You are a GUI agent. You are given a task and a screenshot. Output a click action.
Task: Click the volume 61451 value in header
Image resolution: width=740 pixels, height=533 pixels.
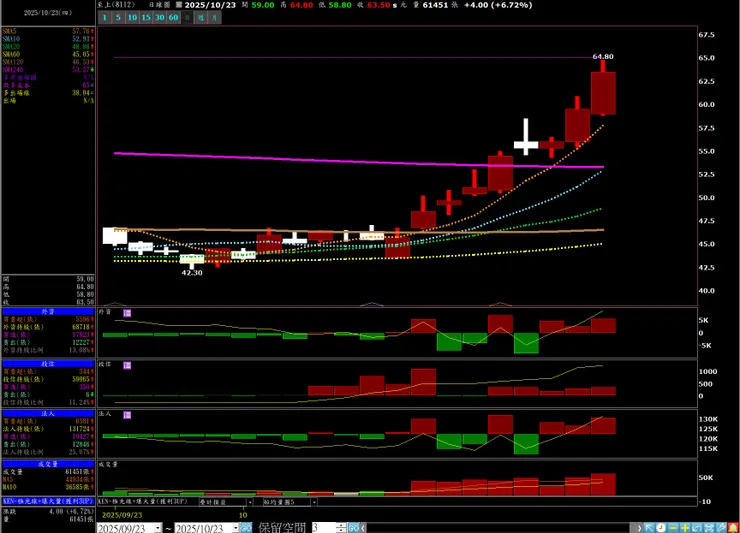tap(435, 5)
